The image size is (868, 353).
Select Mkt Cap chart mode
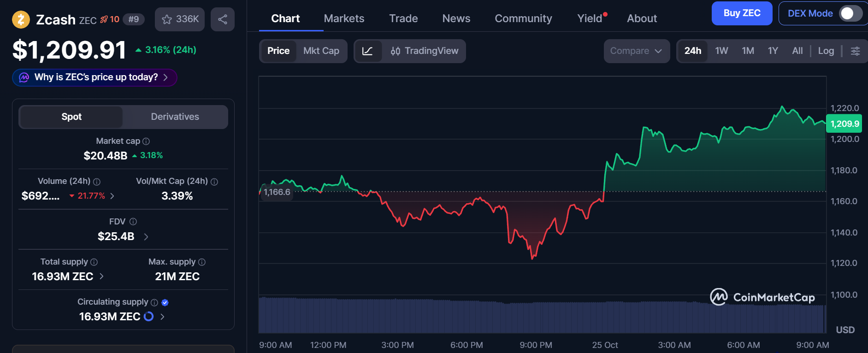pos(321,51)
